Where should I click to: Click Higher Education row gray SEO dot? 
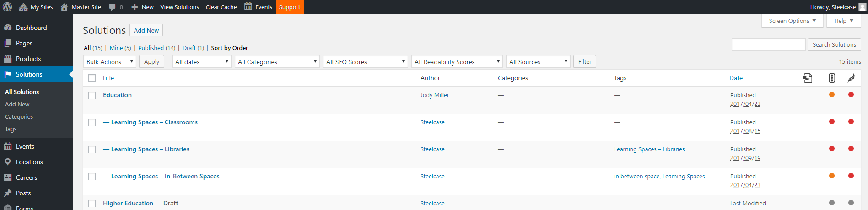click(832, 203)
